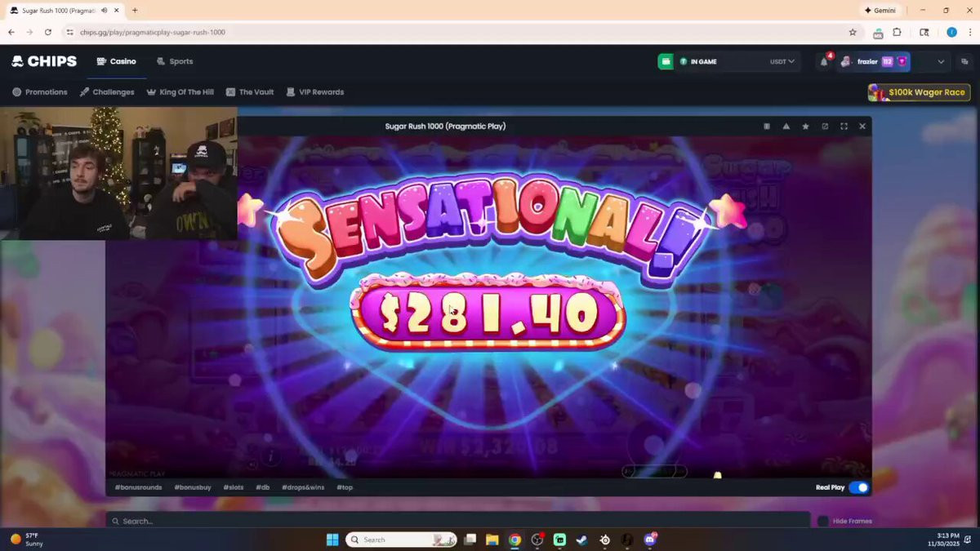The height and width of the screenshot is (551, 980).
Task: Click the weather widget showing 57°F
Action: click(x=28, y=540)
